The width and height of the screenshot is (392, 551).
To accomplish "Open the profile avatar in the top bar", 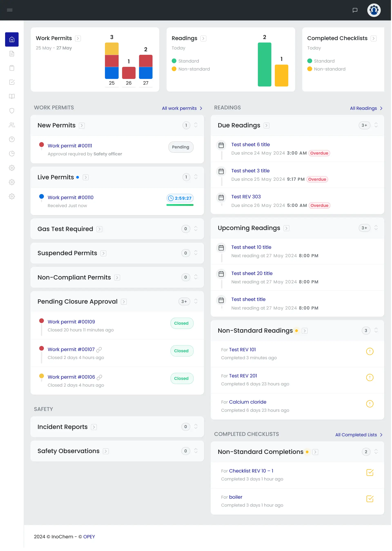I will click(x=373, y=10).
